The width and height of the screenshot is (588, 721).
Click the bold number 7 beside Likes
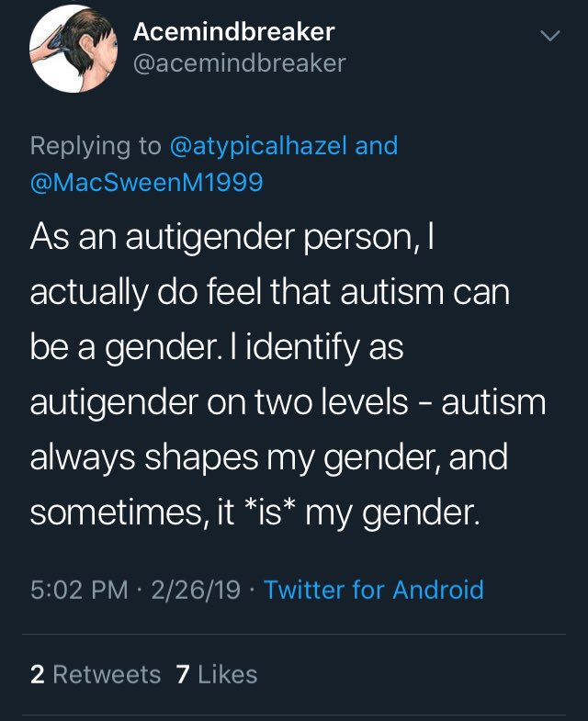tap(183, 674)
